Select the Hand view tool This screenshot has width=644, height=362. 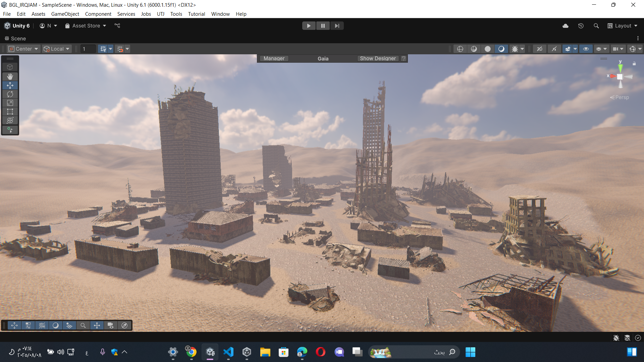[10, 76]
